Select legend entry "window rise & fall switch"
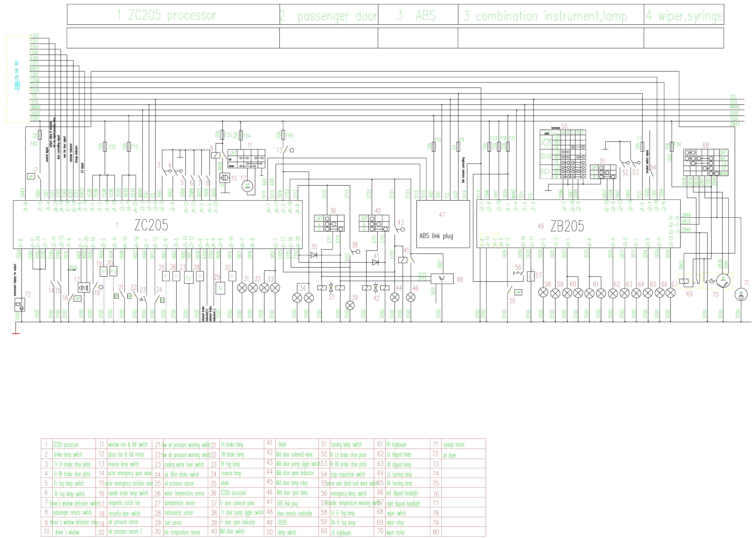 click(x=128, y=445)
